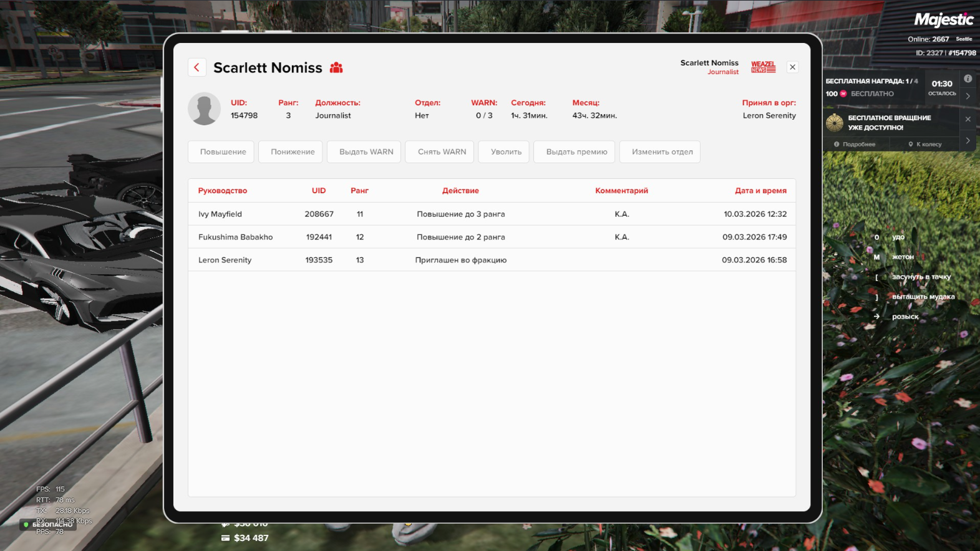Click the Weazel News logo
Viewport: 980px width, 551px height.
(763, 67)
